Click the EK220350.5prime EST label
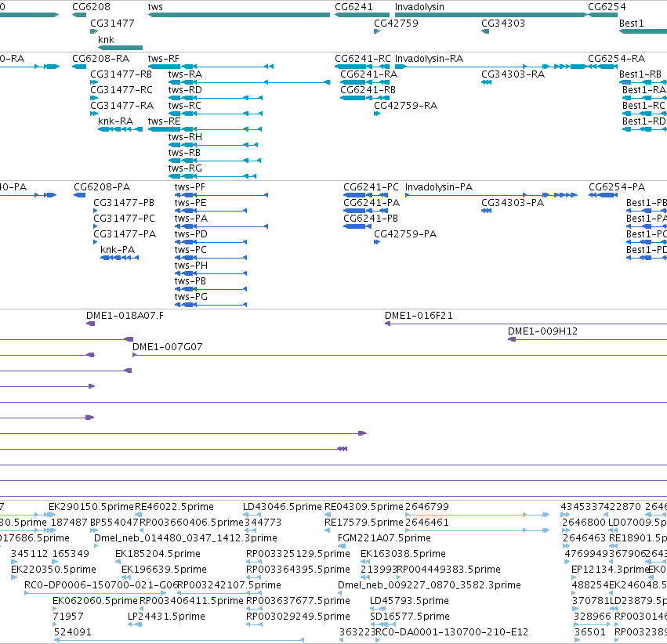667x644 pixels. [x=53, y=570]
